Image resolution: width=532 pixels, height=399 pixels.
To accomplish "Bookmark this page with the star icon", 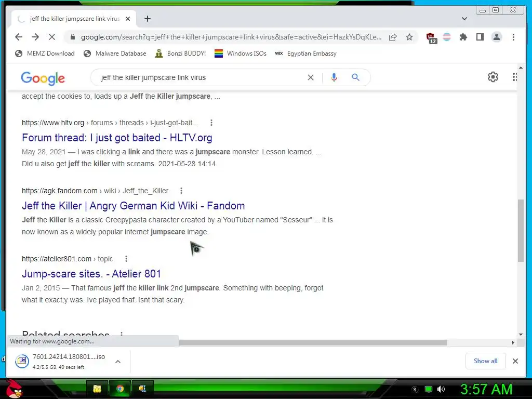I will pyautogui.click(x=409, y=37).
